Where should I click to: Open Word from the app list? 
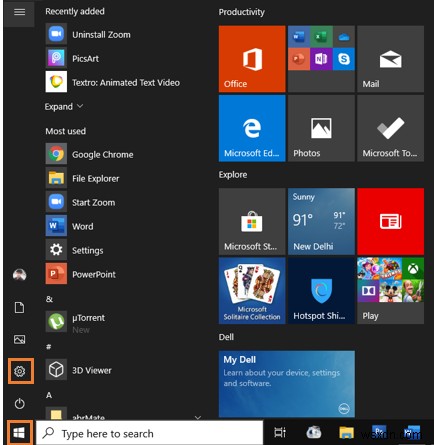click(70, 227)
